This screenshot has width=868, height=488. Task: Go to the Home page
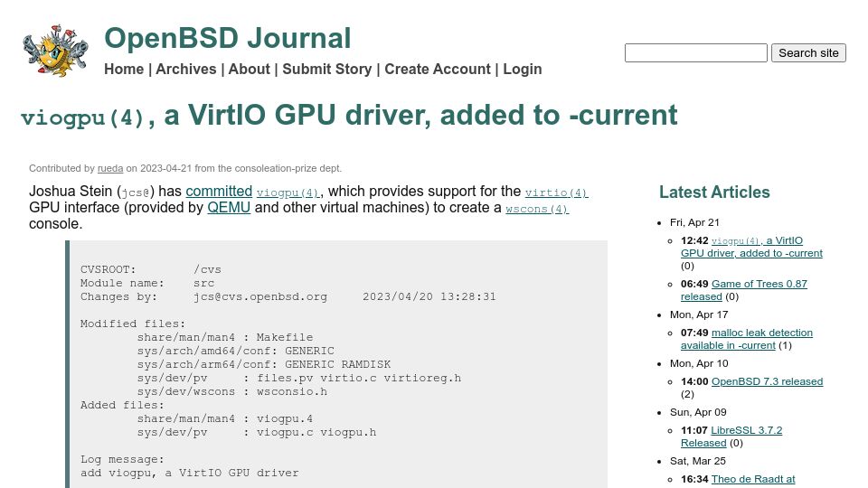(124, 70)
